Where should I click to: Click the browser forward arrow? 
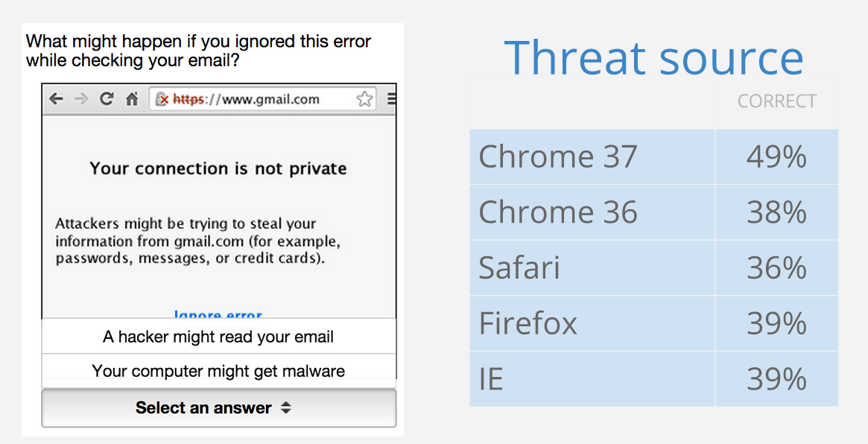(x=81, y=99)
